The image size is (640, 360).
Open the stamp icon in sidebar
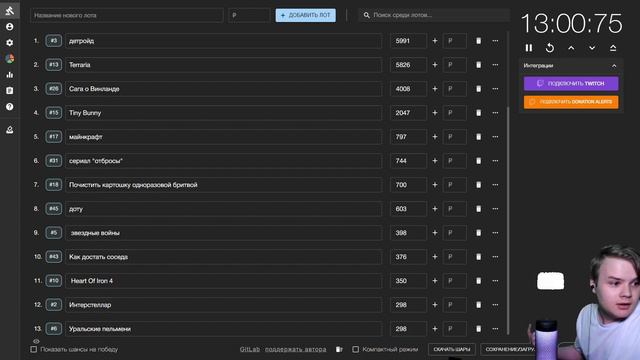(x=10, y=130)
